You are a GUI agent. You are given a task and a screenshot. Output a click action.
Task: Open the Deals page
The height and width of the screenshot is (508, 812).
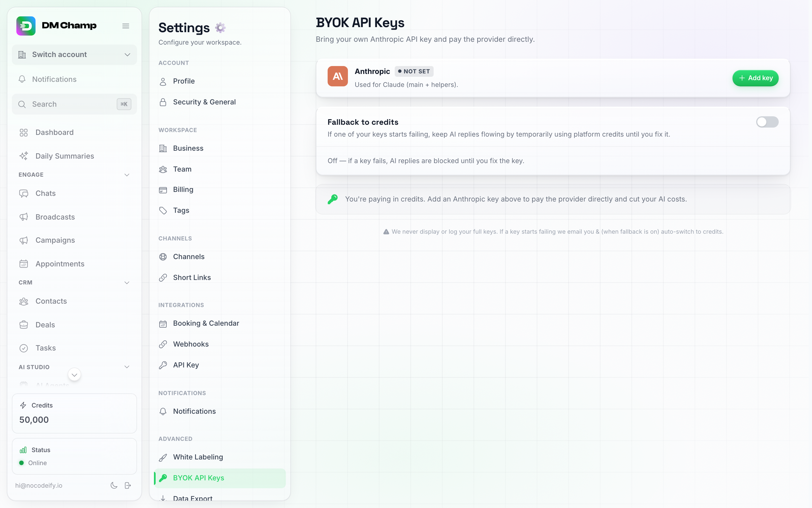pyautogui.click(x=74, y=325)
